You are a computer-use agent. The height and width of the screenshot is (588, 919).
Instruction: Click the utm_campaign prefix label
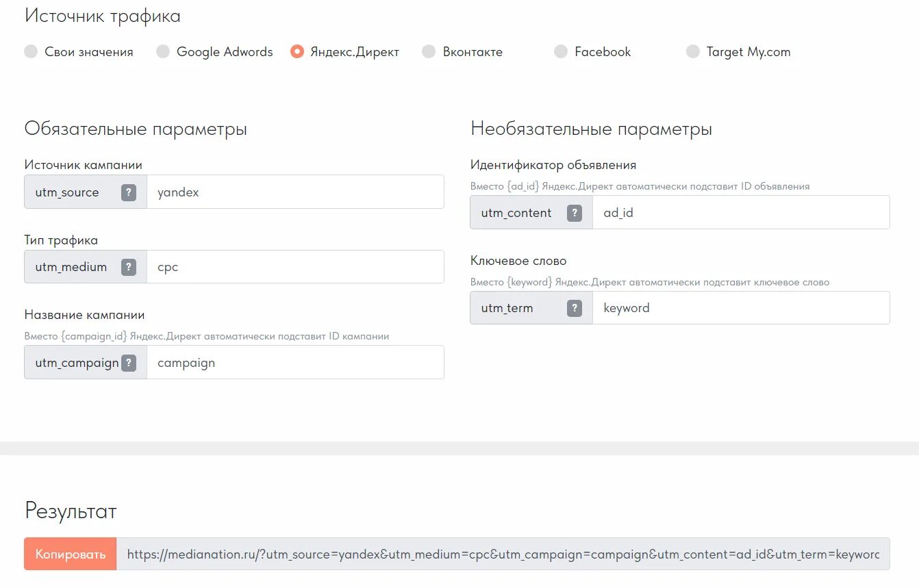(x=77, y=363)
